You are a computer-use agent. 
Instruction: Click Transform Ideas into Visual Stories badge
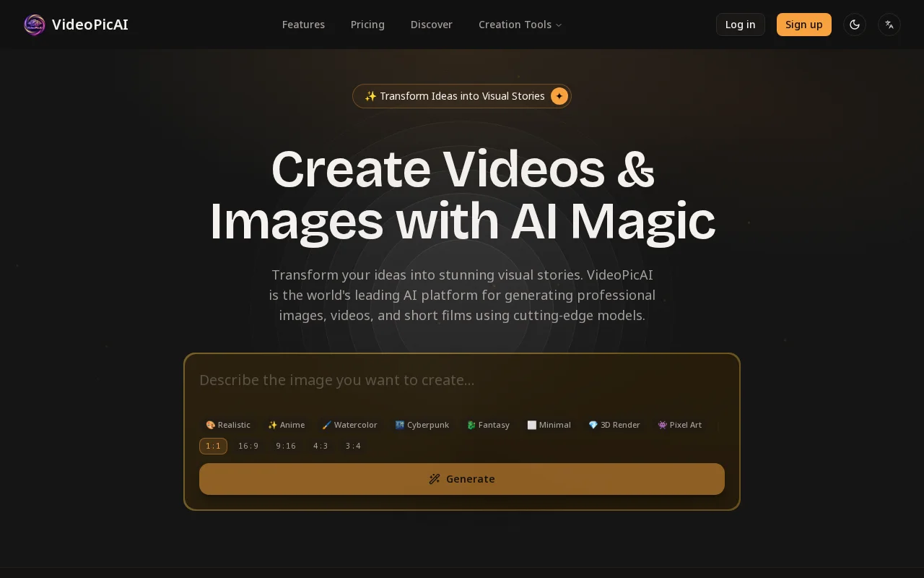[462, 96]
